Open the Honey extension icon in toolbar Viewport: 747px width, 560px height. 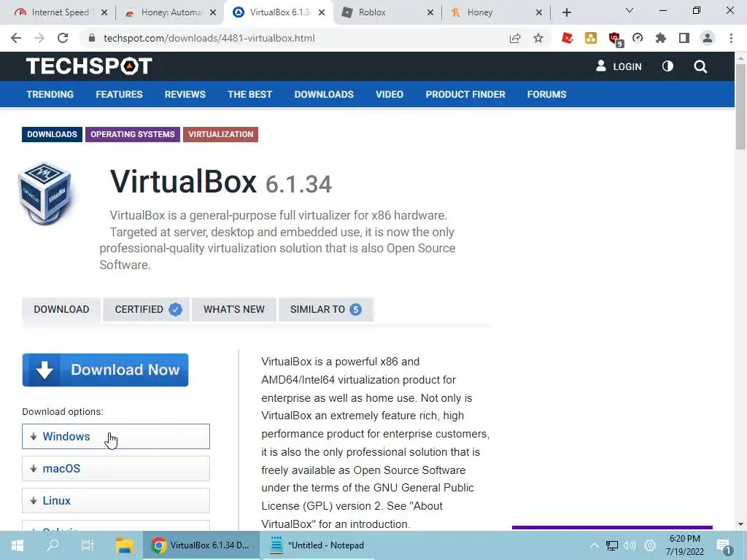coord(591,38)
